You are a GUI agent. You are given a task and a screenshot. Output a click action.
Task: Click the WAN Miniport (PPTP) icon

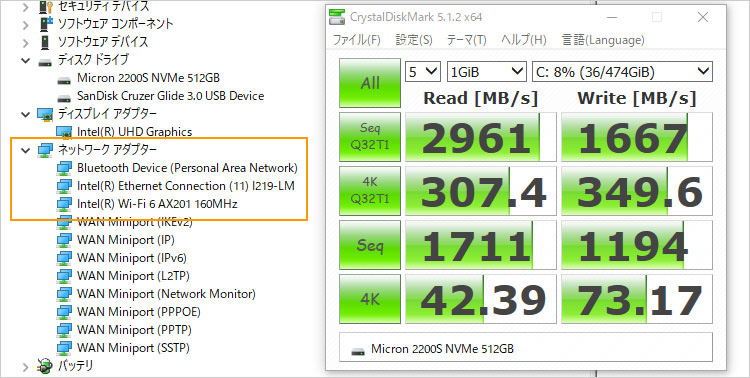[64, 330]
